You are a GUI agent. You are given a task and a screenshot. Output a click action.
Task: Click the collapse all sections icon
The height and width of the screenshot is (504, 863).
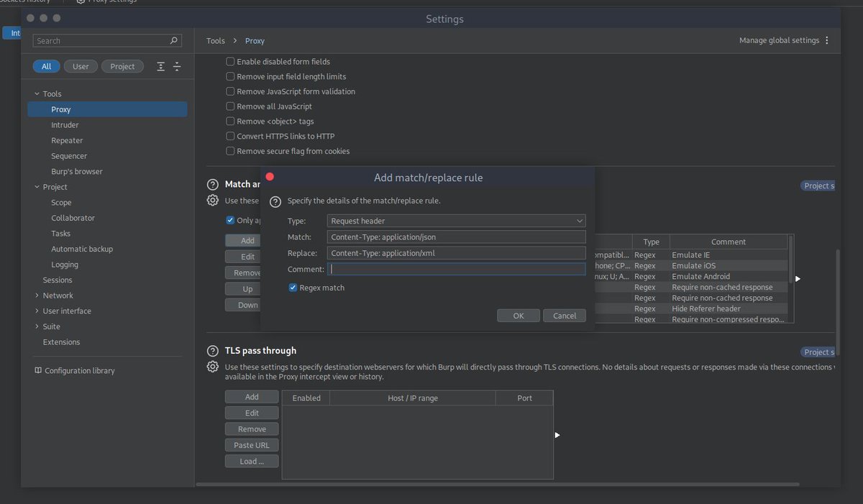pos(177,66)
